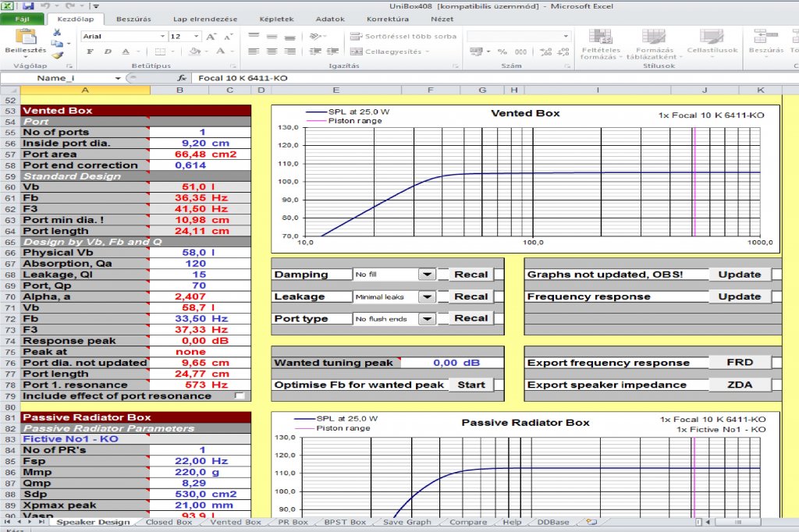The image size is (799, 532).
Task: Switch to the Adatok ribbon tab
Action: (x=330, y=19)
